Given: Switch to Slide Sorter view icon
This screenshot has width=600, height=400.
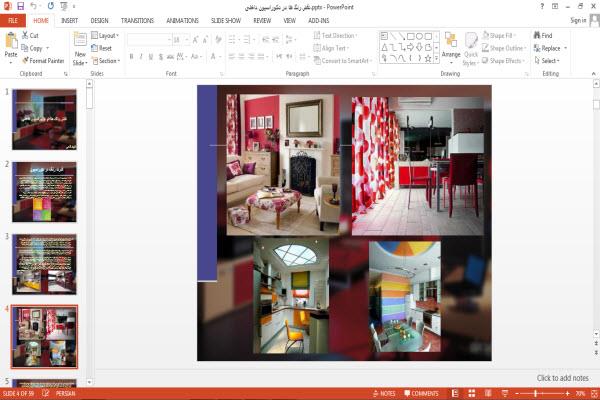Looking at the screenshot, I should pos(471,393).
